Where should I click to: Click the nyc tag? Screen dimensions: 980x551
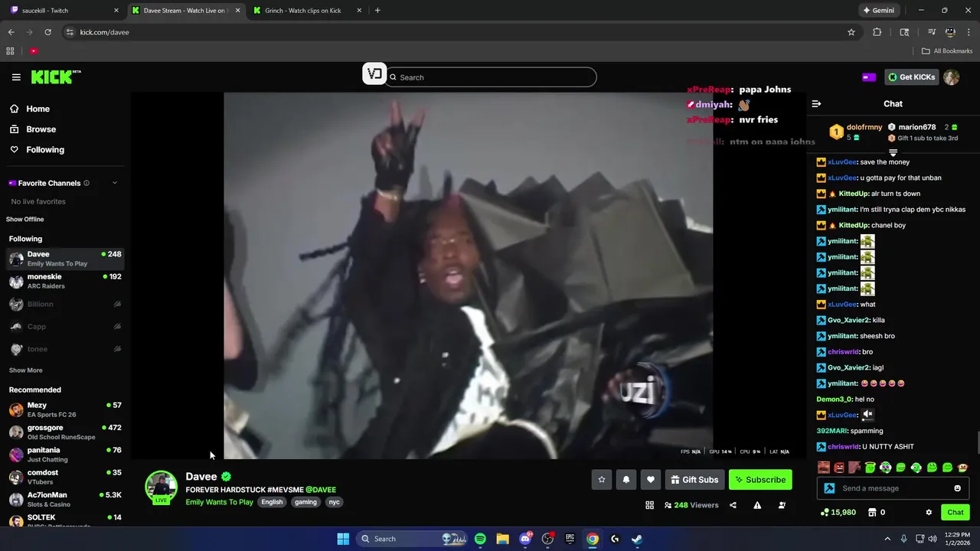pyautogui.click(x=334, y=502)
